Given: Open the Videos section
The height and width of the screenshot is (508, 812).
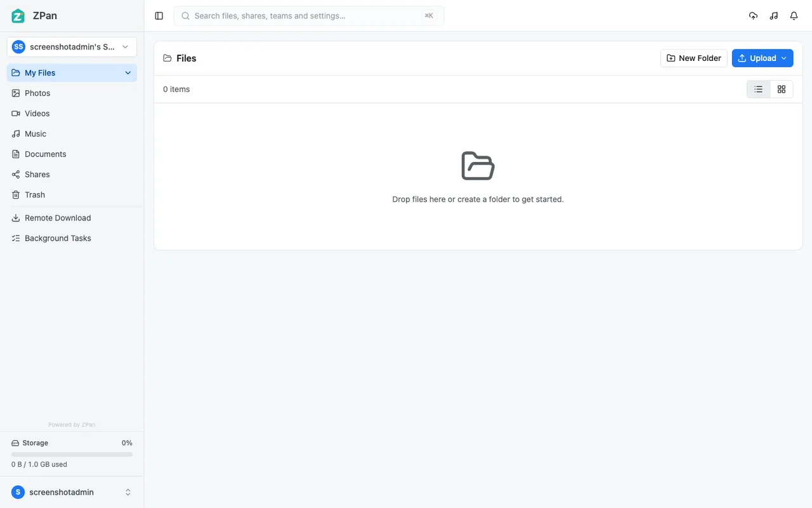Looking at the screenshot, I should click(72, 114).
